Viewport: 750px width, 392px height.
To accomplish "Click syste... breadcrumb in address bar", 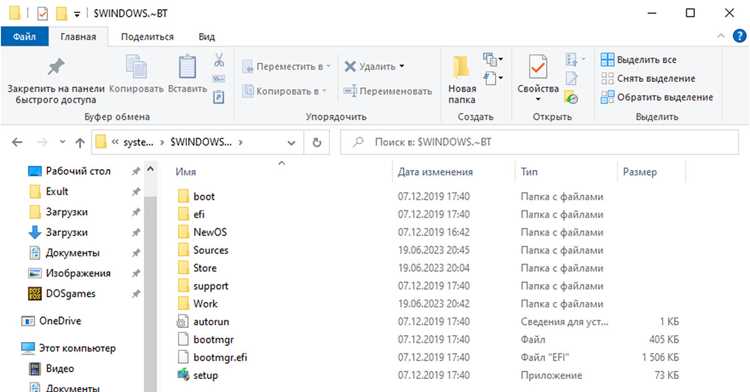I will tap(139, 142).
